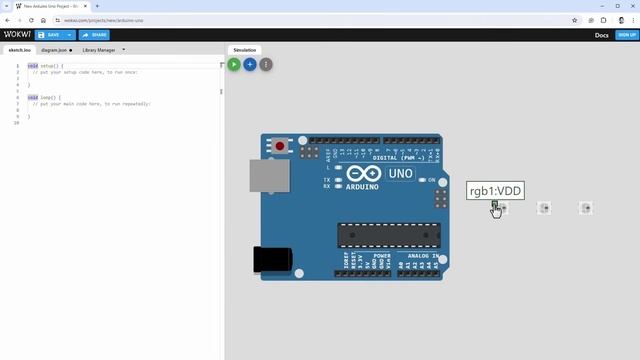Select the Simulation tab
Viewport: 640px width, 360px height.
(244, 50)
